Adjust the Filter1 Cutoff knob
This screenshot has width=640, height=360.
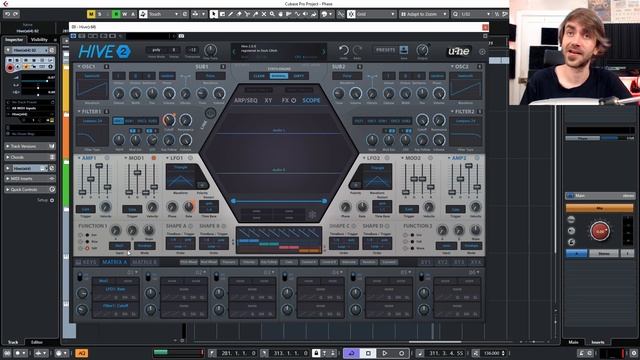[x=169, y=120]
